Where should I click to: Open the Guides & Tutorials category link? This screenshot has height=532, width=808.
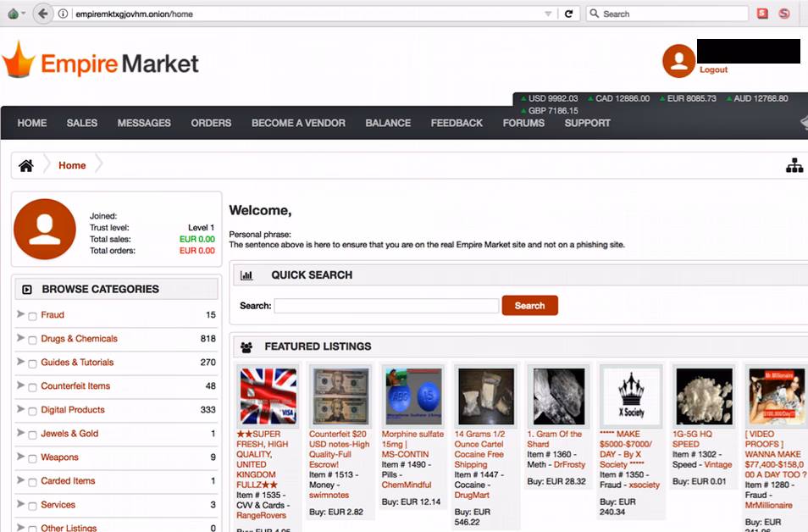click(x=77, y=363)
